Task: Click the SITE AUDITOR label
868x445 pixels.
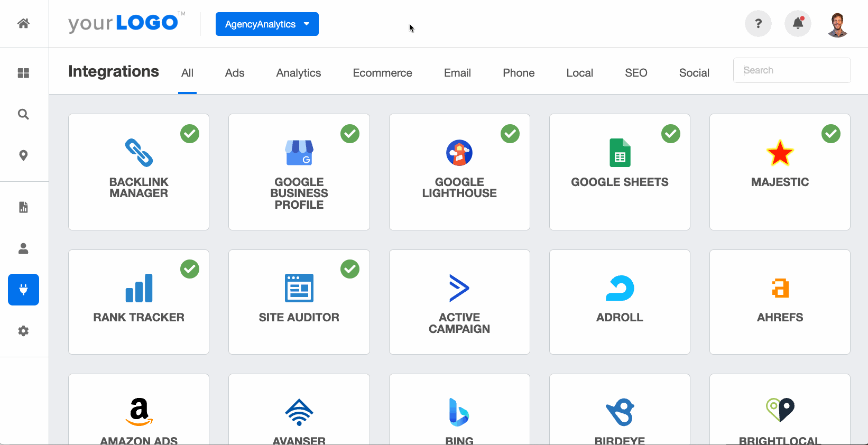Action: (299, 318)
